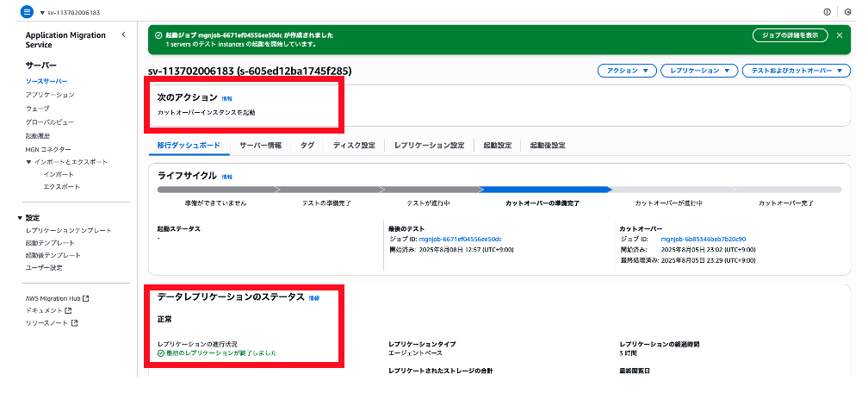Open 起動履歴 in the sidebar

(38, 135)
